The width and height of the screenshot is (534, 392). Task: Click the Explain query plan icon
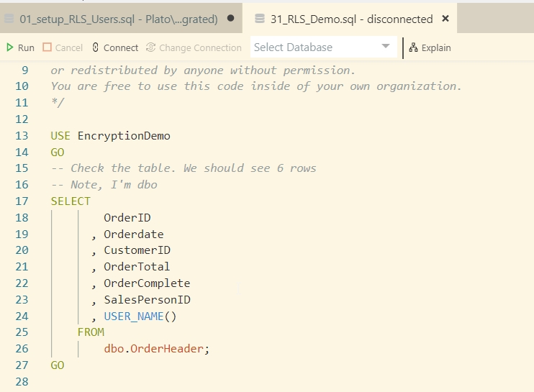(413, 47)
